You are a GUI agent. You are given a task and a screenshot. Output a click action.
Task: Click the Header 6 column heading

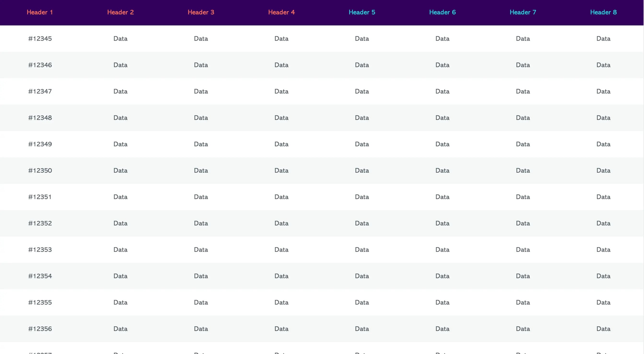442,12
